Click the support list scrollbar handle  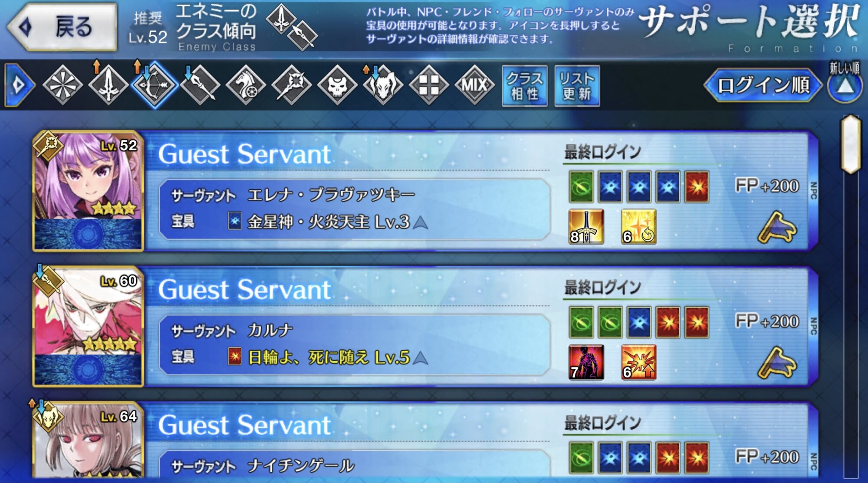click(x=851, y=144)
